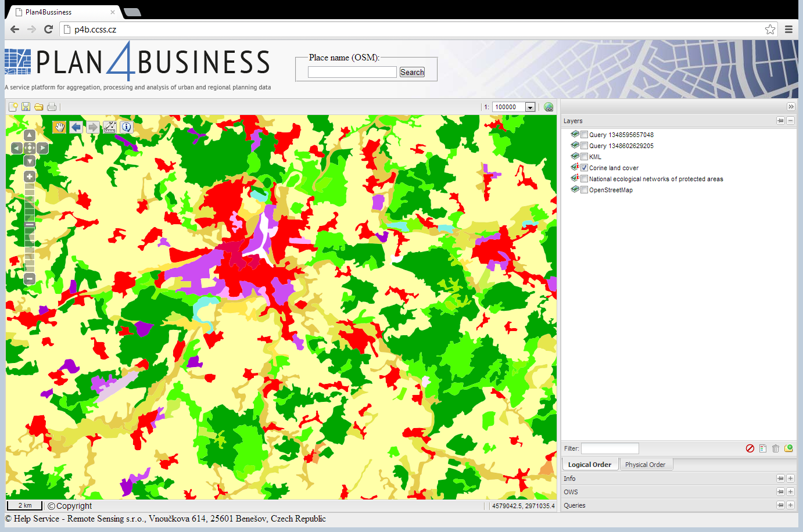This screenshot has width=803, height=532.
Task: Click the coordinates readout 4579042.5, 2971035.4
Action: pos(523,506)
